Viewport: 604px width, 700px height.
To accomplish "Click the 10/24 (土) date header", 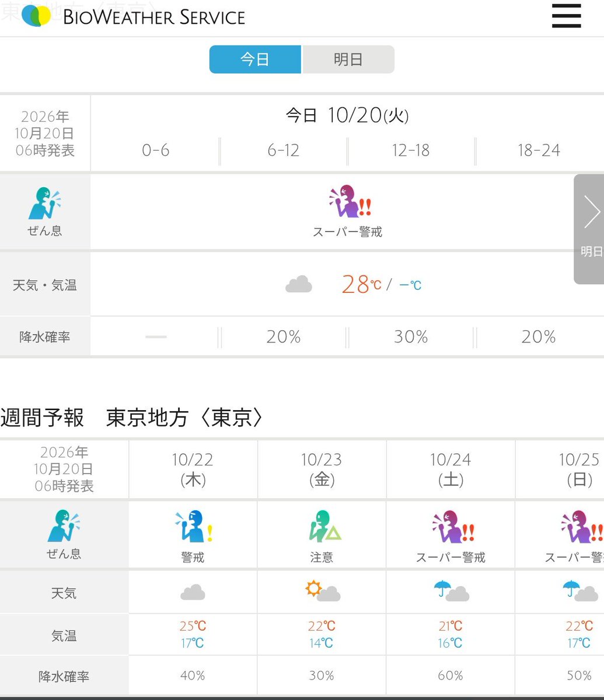I will (x=451, y=470).
